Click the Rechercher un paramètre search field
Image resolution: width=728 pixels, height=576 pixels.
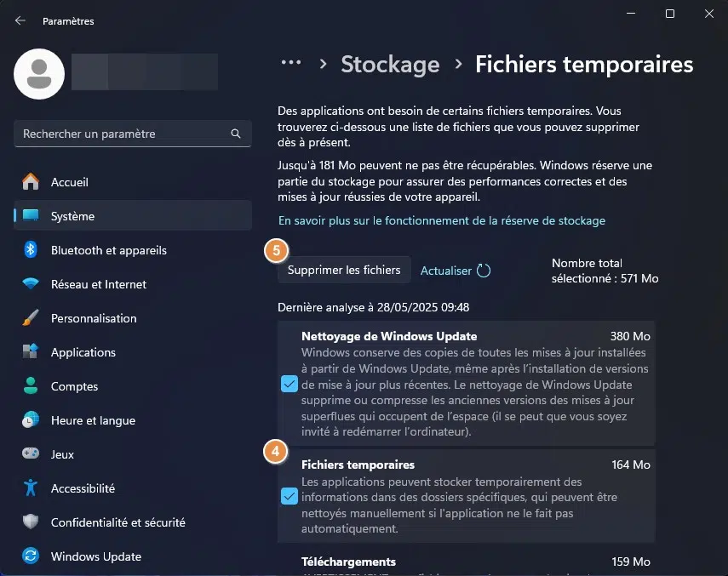(123, 134)
